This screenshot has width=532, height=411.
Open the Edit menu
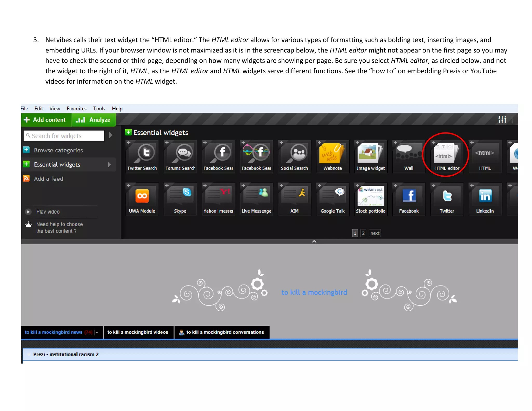pos(39,109)
